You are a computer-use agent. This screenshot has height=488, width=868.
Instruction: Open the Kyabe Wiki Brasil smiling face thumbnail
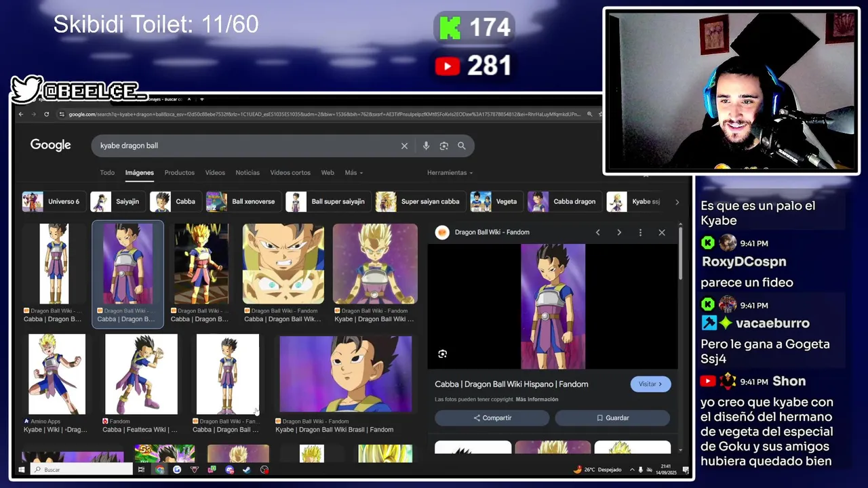tap(345, 374)
